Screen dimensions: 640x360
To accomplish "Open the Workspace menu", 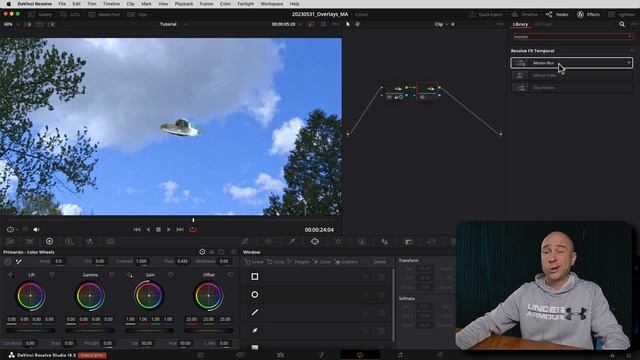I will 272,4.
